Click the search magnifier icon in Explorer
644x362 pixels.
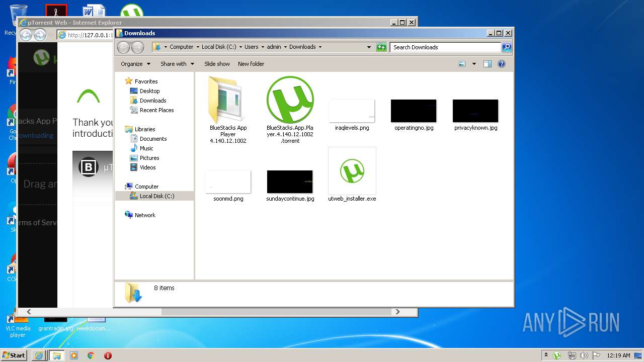[507, 47]
